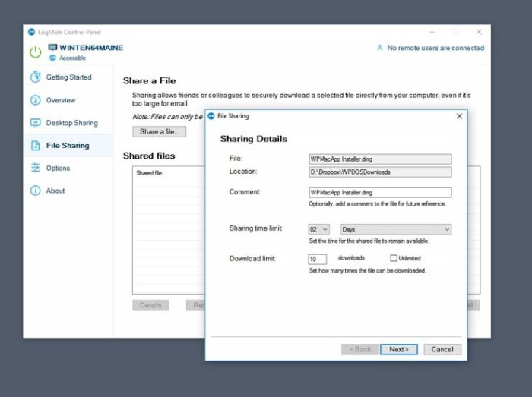Click the Details button under Shared files
This screenshot has width=532, height=397.
[150, 305]
